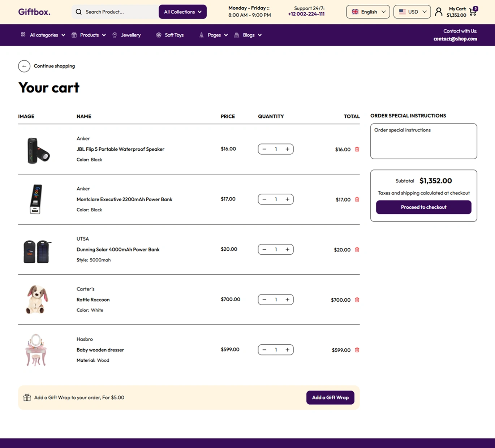Click the UTSA brand label
Screen dimensions: 495x448
pyautogui.click(x=83, y=239)
